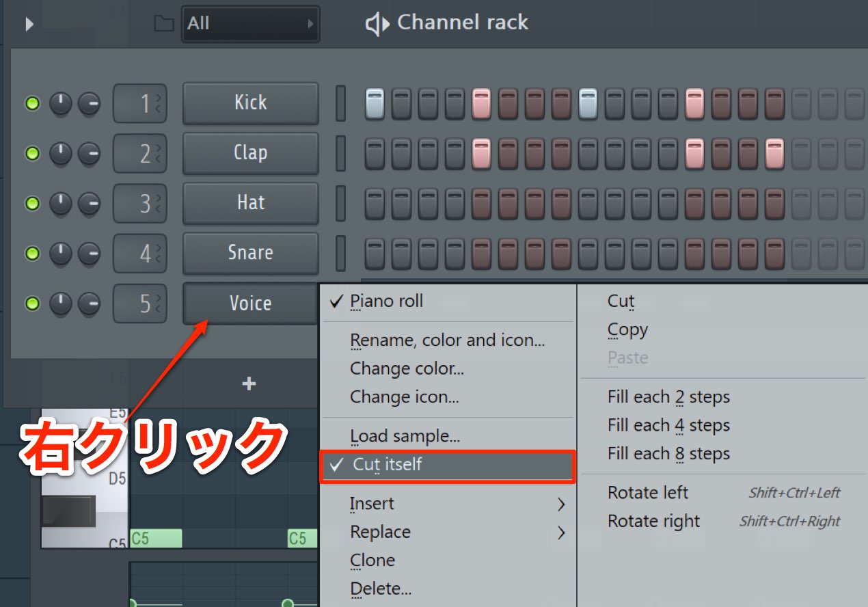This screenshot has width=868, height=607.
Task: Click the Hat channel select indicator
Action: tap(340, 203)
